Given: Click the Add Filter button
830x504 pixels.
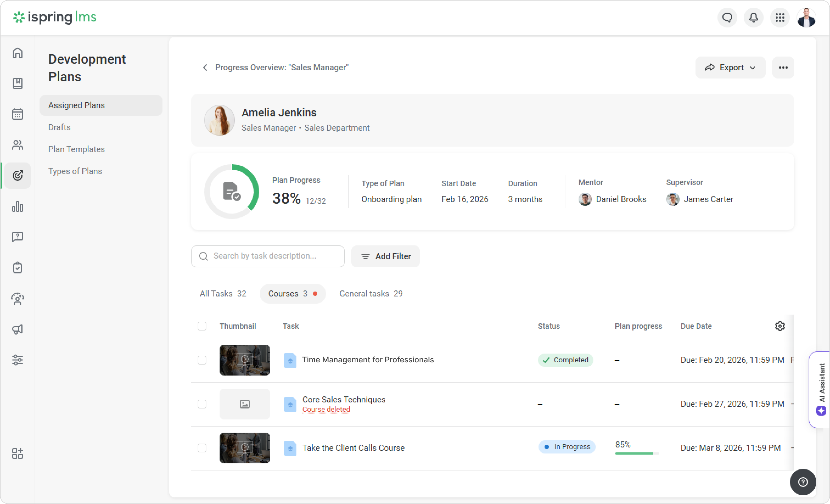Looking at the screenshot, I should [385, 256].
